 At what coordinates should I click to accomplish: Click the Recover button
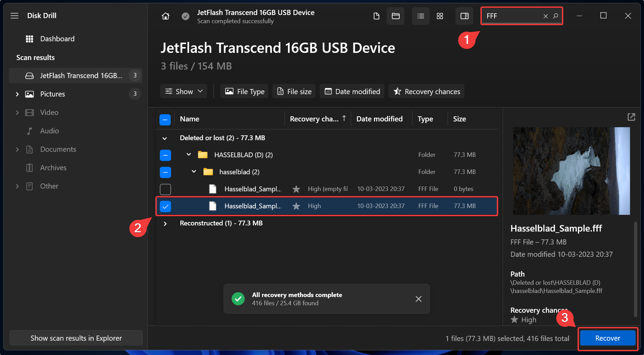click(x=608, y=338)
